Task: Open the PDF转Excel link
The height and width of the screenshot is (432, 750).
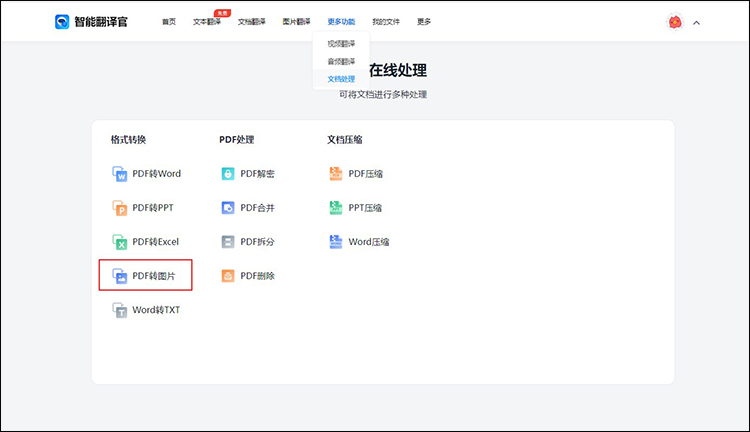Action: coord(155,242)
